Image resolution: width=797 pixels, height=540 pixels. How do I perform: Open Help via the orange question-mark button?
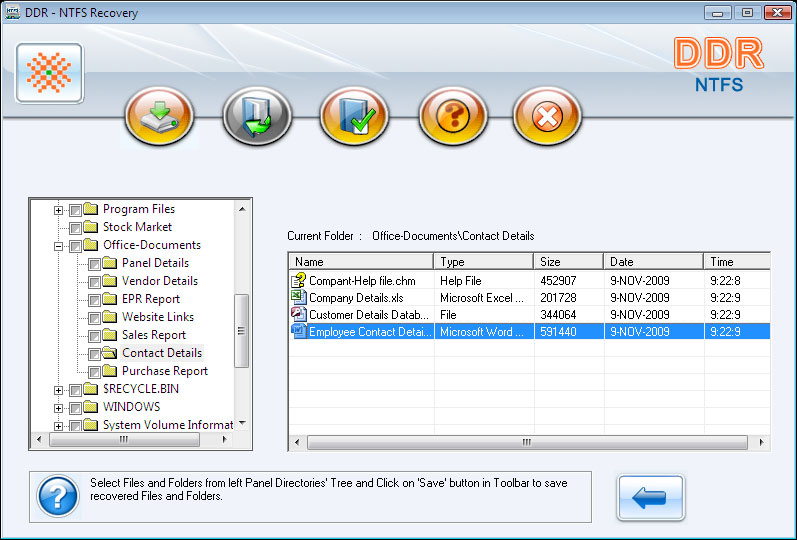pyautogui.click(x=453, y=116)
